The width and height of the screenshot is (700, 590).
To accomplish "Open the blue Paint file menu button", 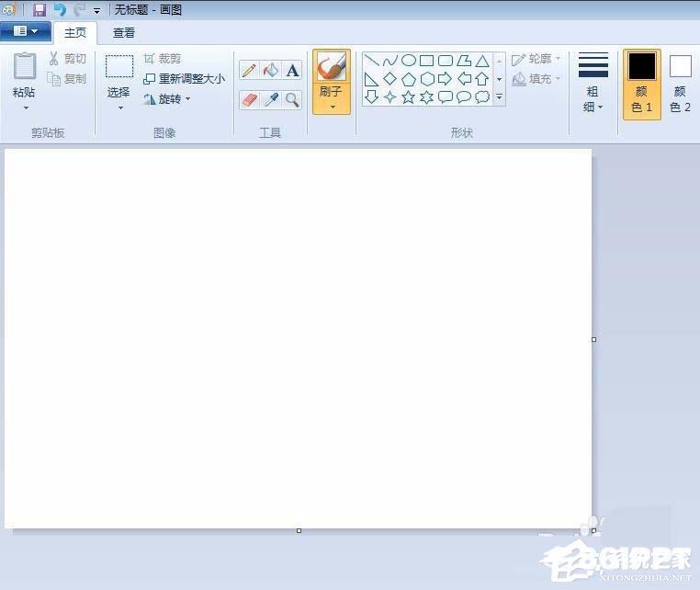I will click(x=26, y=31).
